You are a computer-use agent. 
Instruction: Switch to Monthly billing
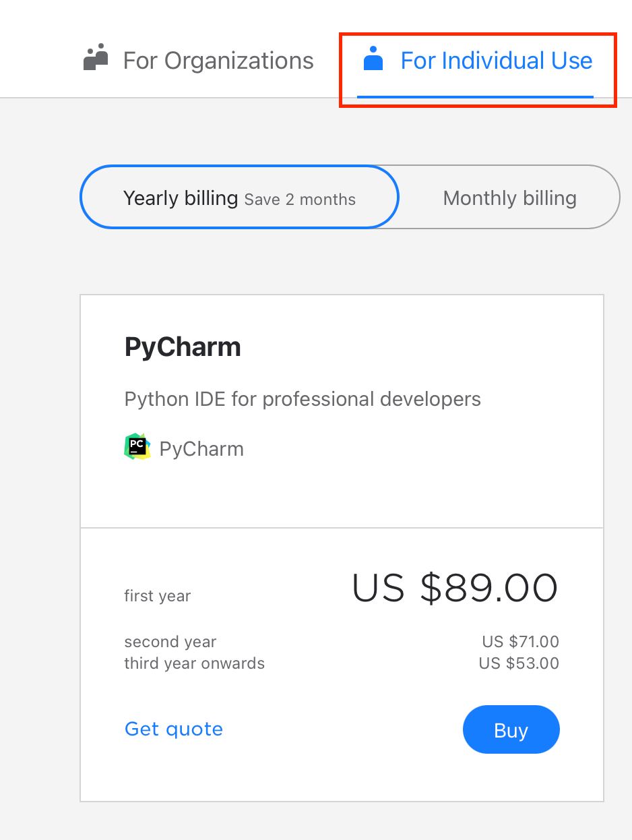pos(509,198)
